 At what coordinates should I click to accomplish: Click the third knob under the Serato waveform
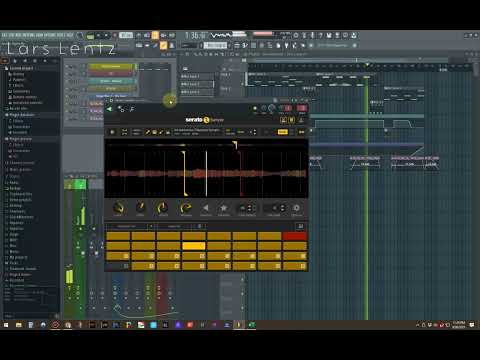[163, 208]
